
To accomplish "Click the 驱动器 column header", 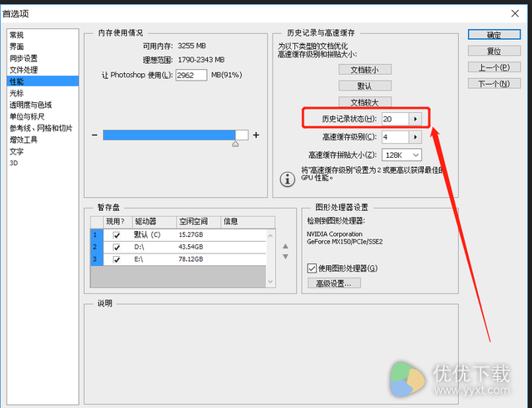I will (x=155, y=222).
